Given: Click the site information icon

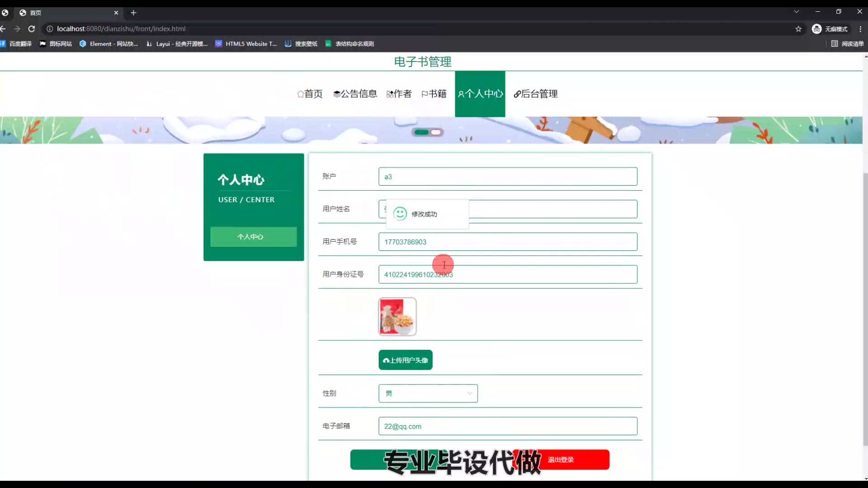Looking at the screenshot, I should [x=50, y=29].
